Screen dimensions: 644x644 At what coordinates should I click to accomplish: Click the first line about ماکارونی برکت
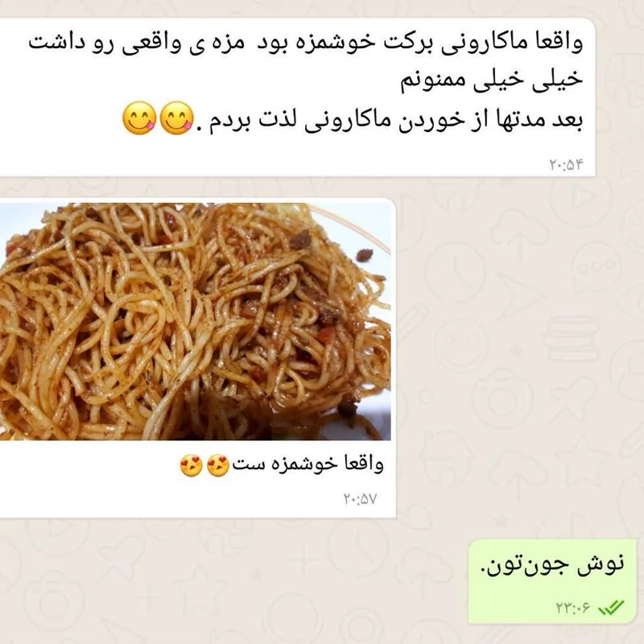(306, 43)
